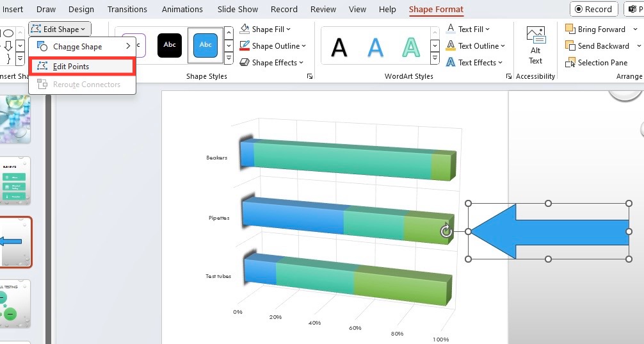This screenshot has height=344, width=644.
Task: Click the Test tubes chart axis label
Action: pos(218,276)
